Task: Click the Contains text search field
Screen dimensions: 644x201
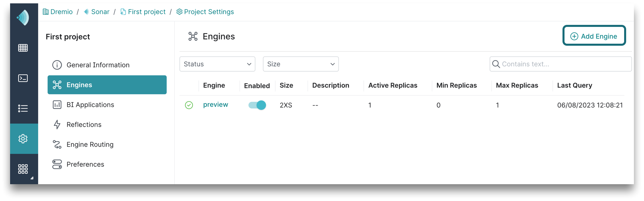Action: pyautogui.click(x=564, y=64)
